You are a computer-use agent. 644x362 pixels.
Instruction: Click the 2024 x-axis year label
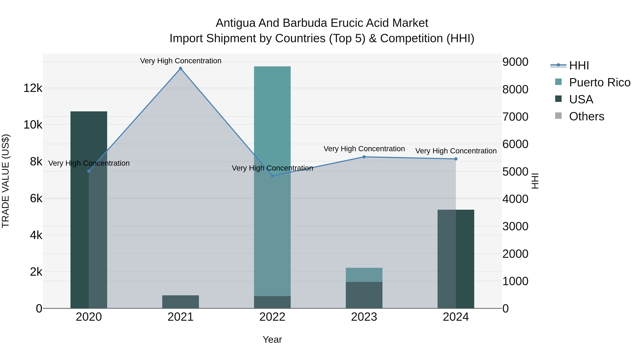(x=456, y=317)
